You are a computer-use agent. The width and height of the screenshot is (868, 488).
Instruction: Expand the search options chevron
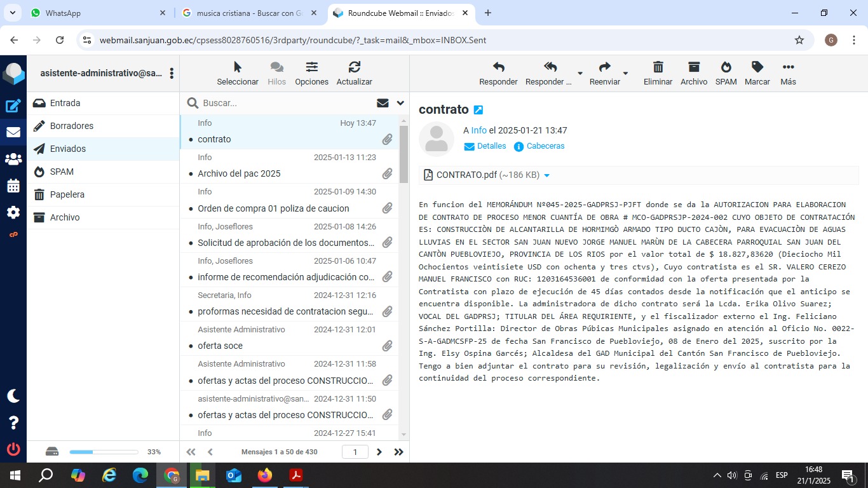point(400,103)
